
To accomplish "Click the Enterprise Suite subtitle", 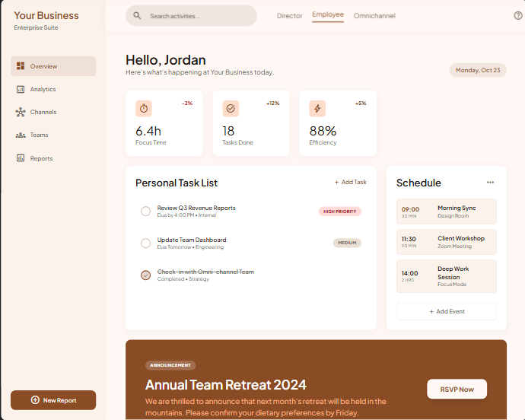I will (37, 27).
